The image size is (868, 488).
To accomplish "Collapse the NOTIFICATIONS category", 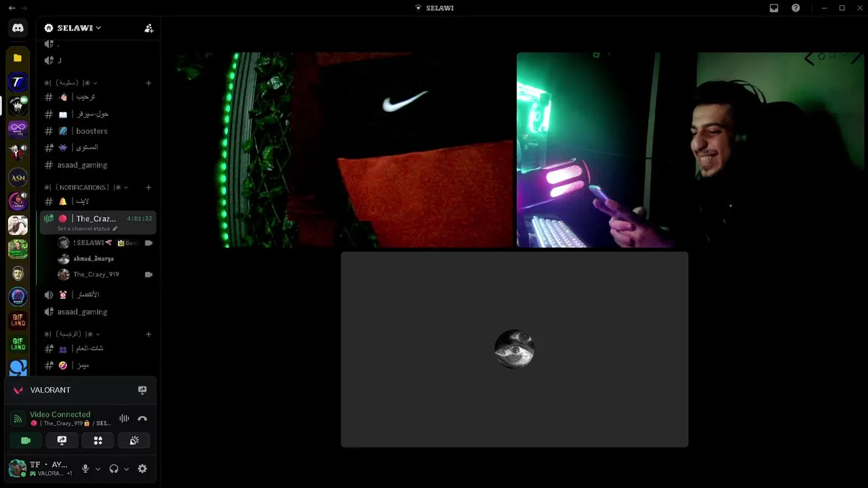I will (x=85, y=187).
